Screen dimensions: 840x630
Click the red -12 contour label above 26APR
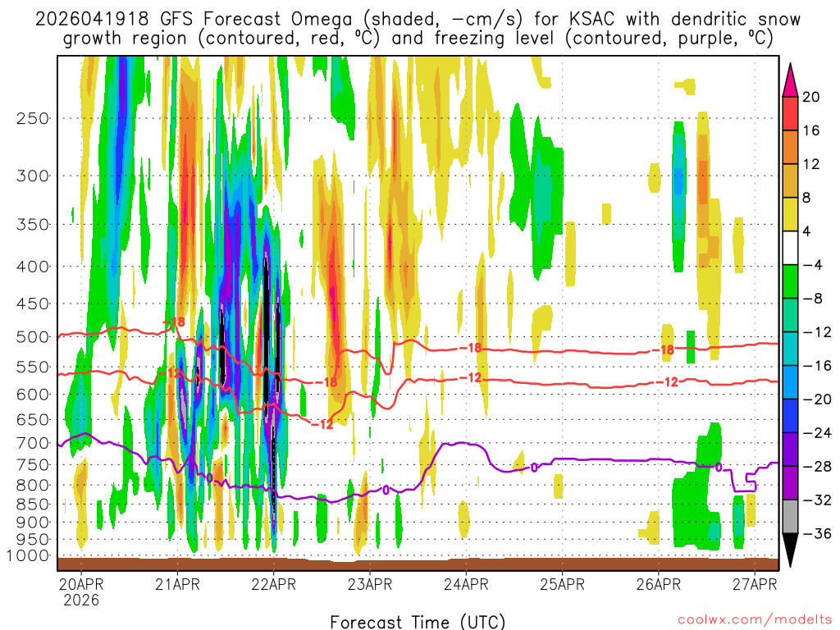click(668, 382)
